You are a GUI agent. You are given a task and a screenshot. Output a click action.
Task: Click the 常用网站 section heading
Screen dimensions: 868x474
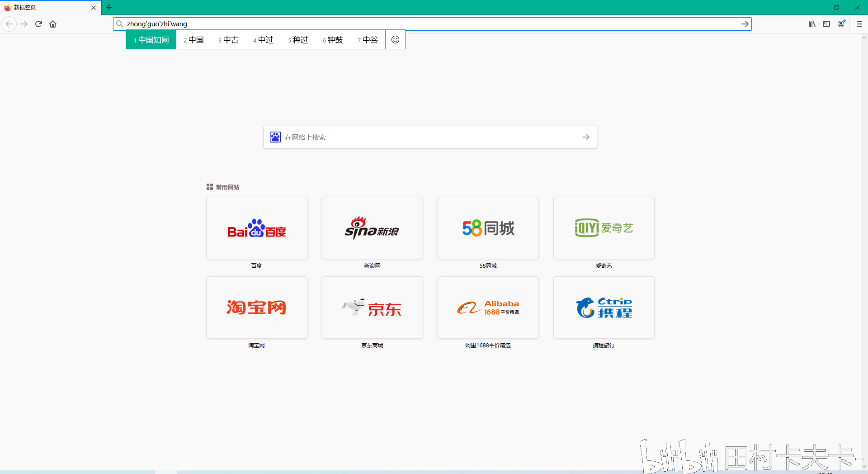point(227,187)
